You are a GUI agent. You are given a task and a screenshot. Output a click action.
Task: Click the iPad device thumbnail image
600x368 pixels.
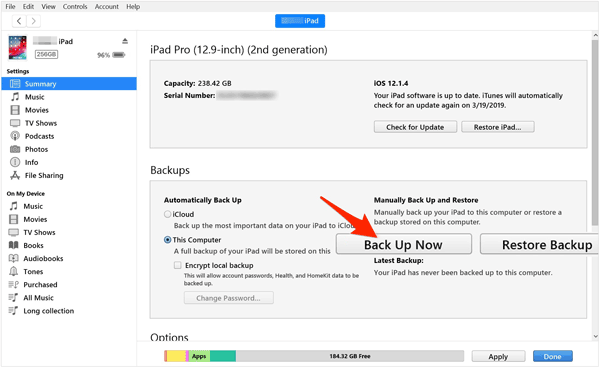point(18,48)
